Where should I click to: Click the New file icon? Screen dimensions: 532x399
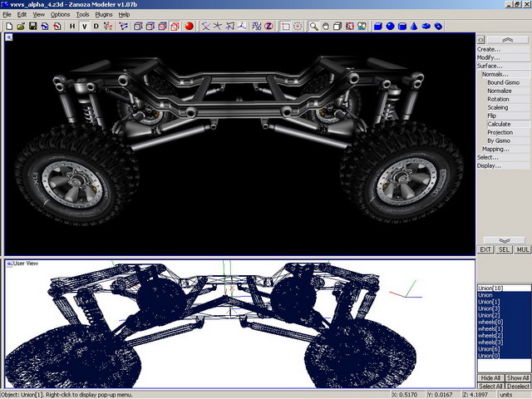click(8, 26)
